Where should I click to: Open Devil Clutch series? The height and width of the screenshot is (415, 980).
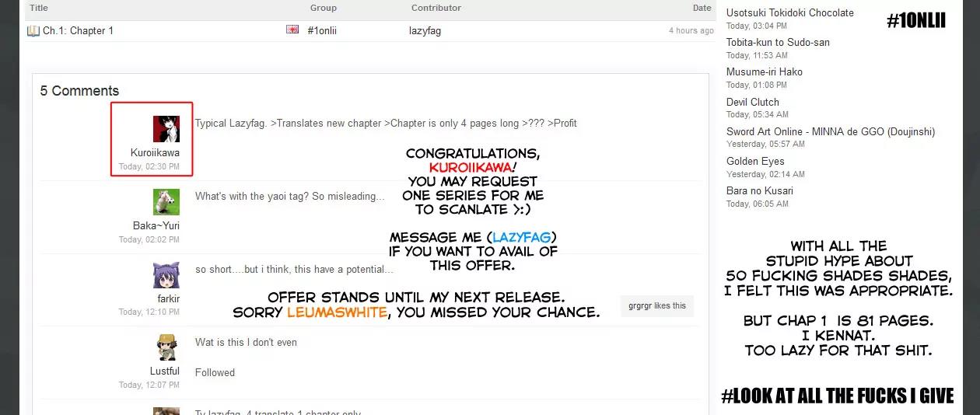[x=752, y=102]
